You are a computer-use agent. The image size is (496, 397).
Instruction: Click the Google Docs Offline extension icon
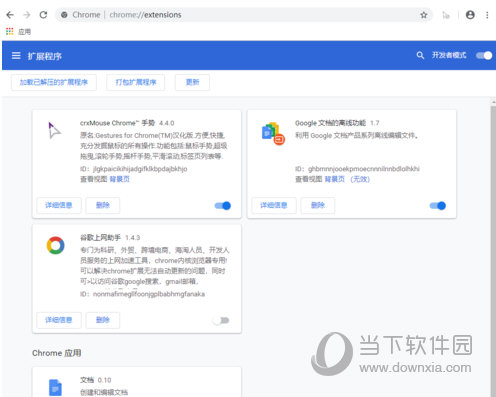click(273, 133)
